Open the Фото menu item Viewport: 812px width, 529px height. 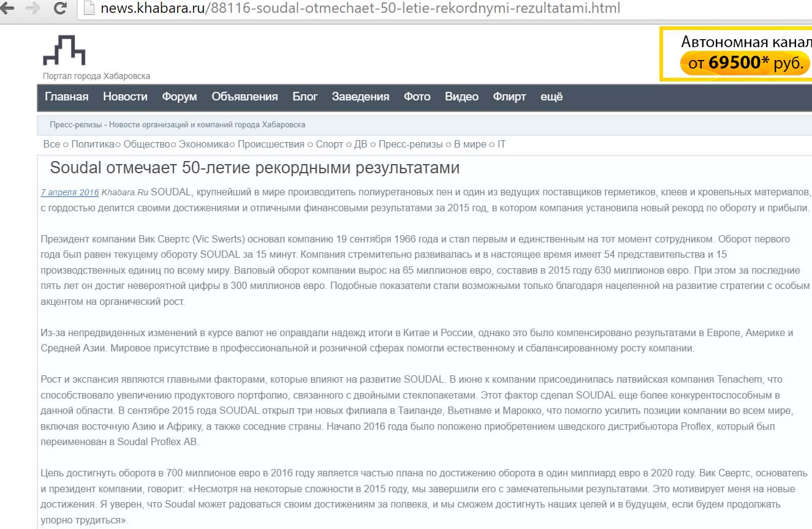pyautogui.click(x=417, y=97)
